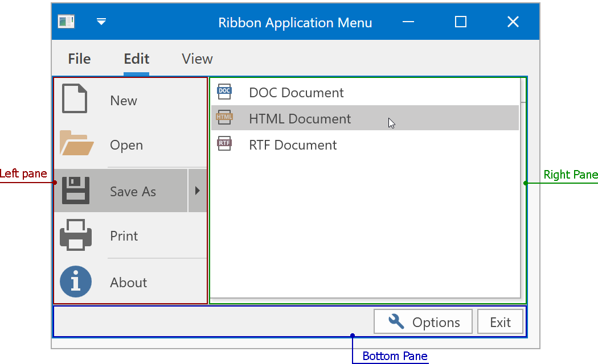598x364 pixels.
Task: Click the DOC file type icon
Action: 225,92
